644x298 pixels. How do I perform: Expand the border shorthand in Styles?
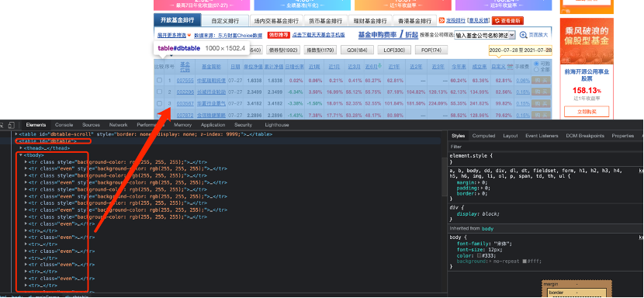click(x=480, y=193)
